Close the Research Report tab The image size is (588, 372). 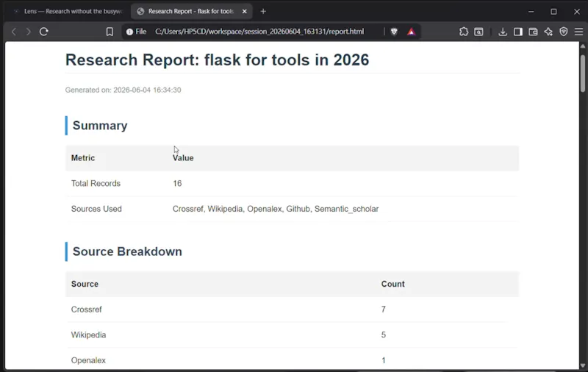pyautogui.click(x=245, y=11)
